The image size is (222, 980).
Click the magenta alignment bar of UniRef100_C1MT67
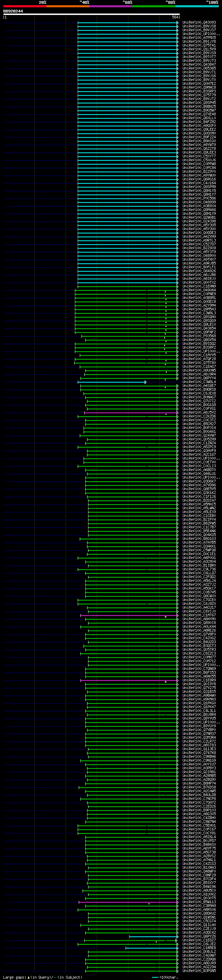coord(129,615)
